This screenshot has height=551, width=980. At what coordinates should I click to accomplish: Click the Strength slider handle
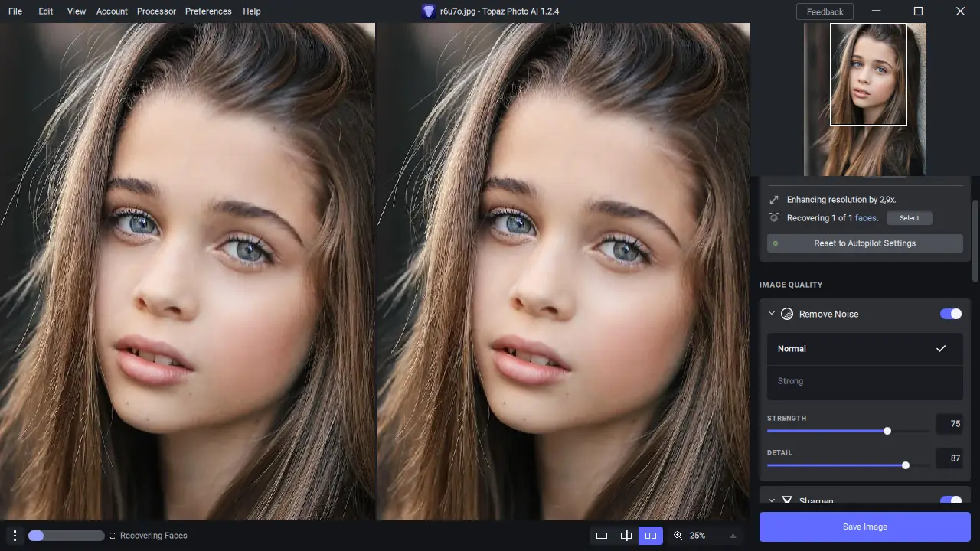(x=887, y=431)
